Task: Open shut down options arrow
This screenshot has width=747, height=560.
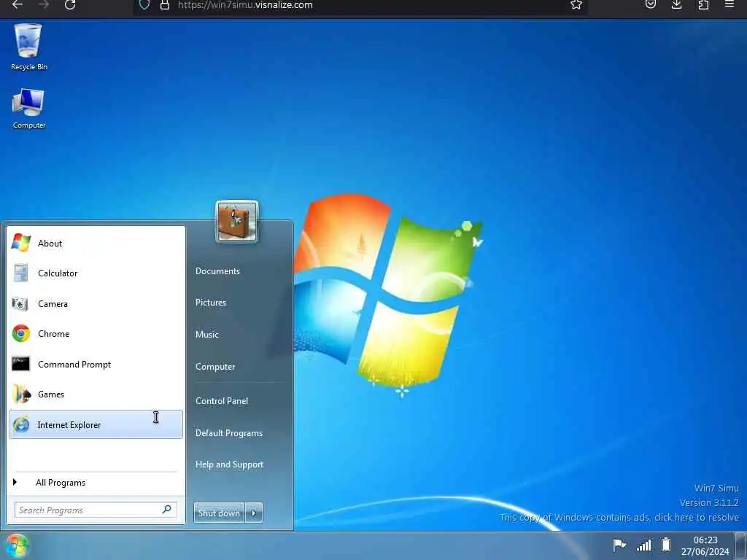Action: click(254, 513)
